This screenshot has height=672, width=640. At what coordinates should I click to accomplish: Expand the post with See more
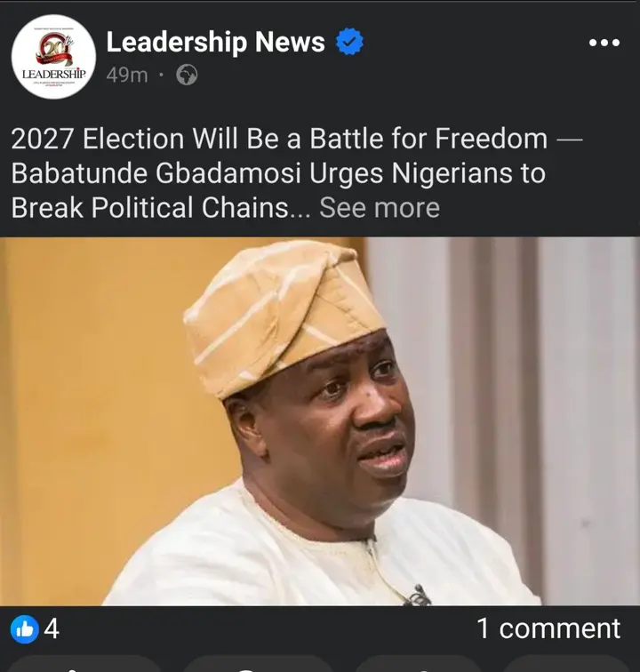click(x=380, y=208)
